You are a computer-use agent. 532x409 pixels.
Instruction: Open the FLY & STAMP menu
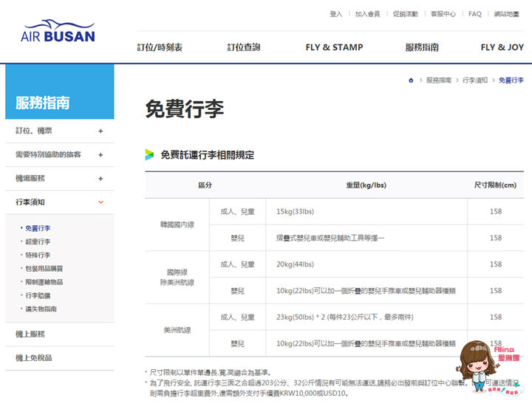334,47
